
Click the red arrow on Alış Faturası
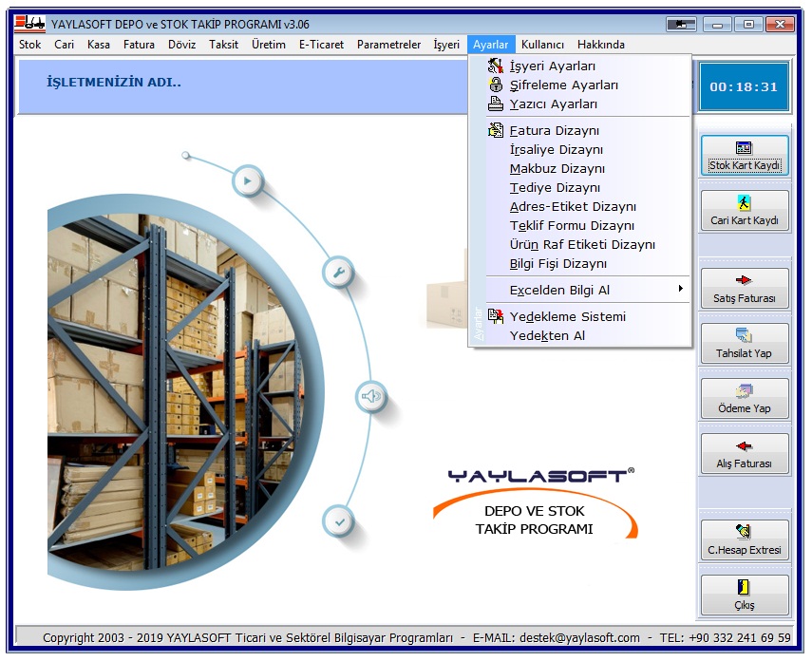pyautogui.click(x=744, y=446)
